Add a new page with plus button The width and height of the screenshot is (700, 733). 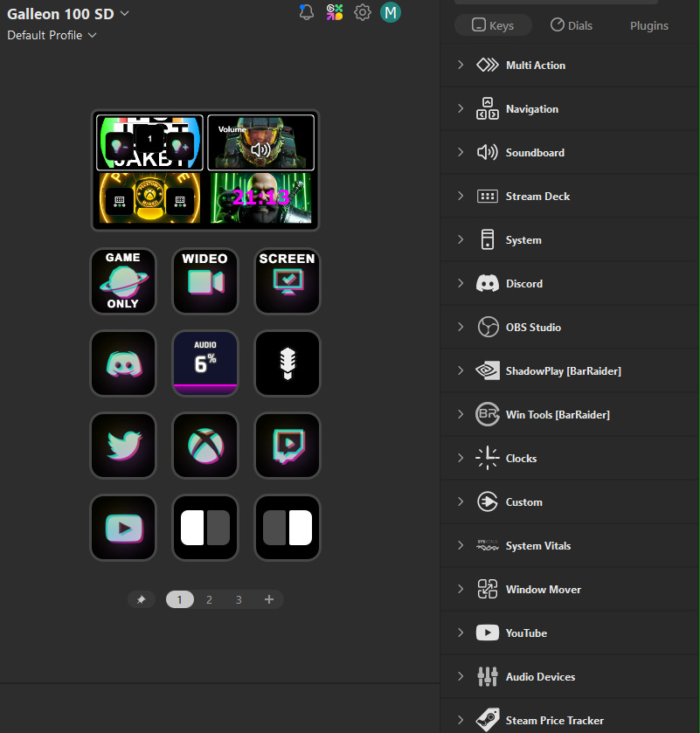(268, 599)
